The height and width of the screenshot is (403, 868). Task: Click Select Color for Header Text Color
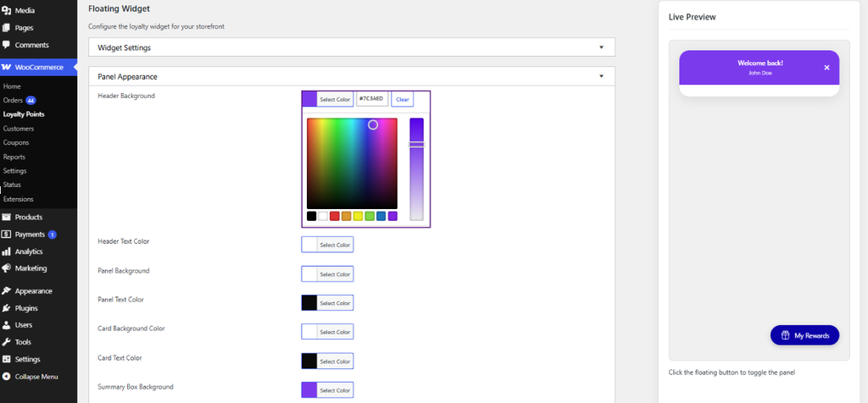click(335, 245)
